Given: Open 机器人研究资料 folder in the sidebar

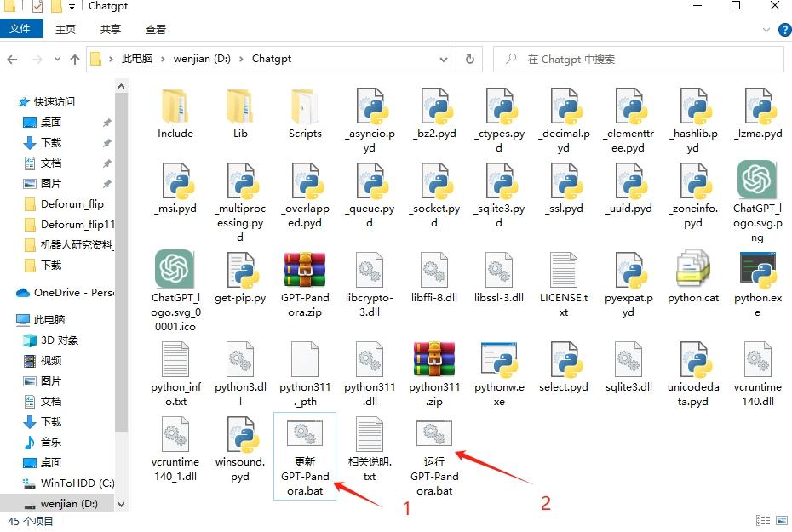Looking at the screenshot, I should click(76, 245).
